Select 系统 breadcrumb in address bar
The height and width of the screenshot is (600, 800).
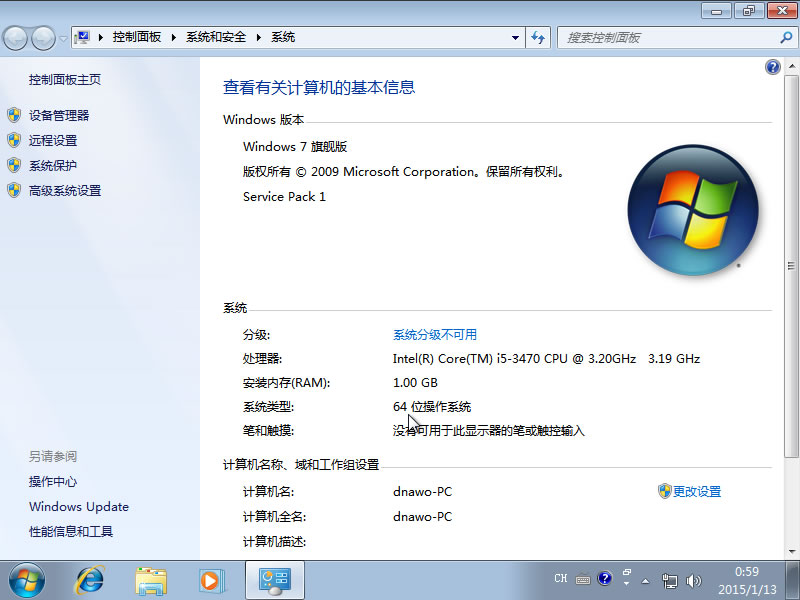pos(283,37)
